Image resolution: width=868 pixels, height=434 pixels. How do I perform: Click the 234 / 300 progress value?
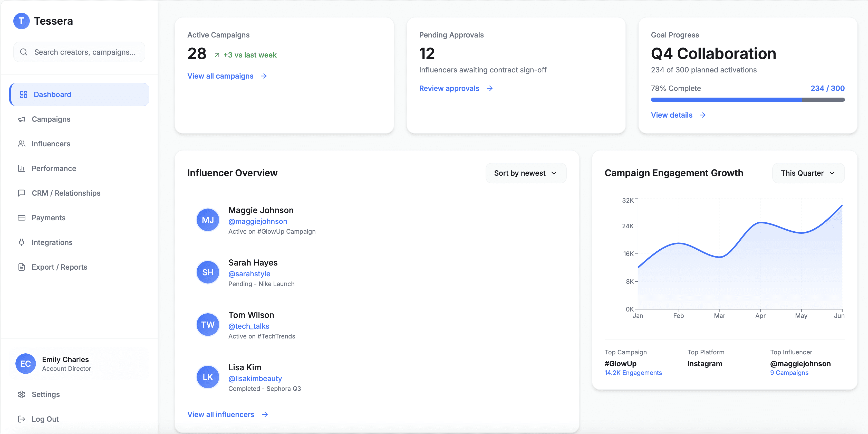coord(827,88)
